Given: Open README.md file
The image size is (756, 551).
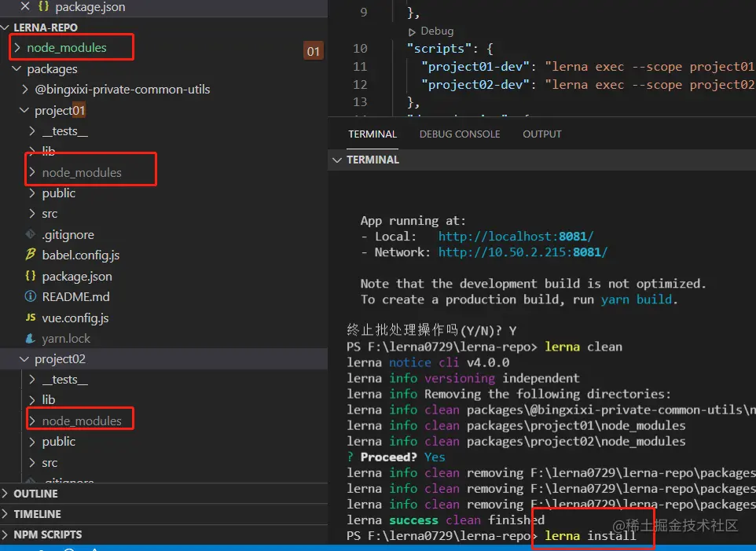Looking at the screenshot, I should pyautogui.click(x=75, y=297).
